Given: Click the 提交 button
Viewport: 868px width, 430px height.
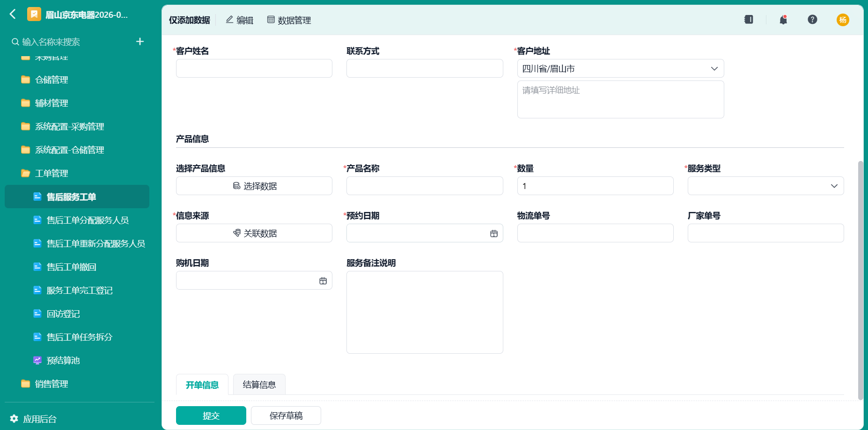Looking at the screenshot, I should [211, 415].
